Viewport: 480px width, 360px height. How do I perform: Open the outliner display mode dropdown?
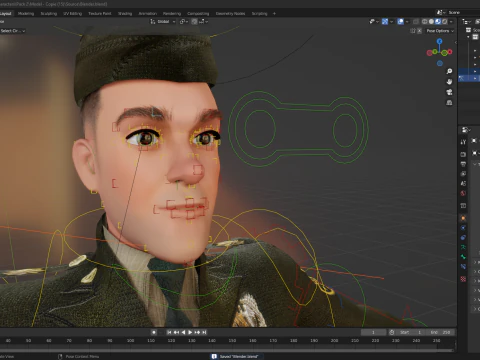coord(466,21)
